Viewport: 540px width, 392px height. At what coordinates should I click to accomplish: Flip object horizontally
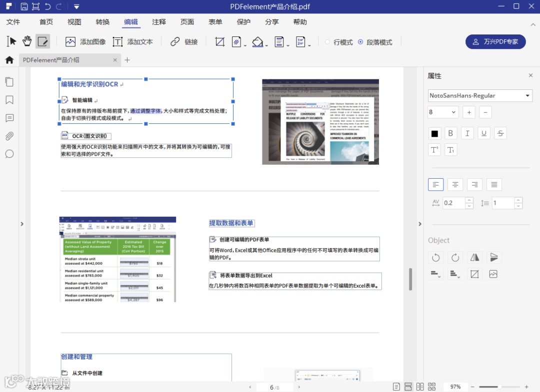pyautogui.click(x=474, y=258)
